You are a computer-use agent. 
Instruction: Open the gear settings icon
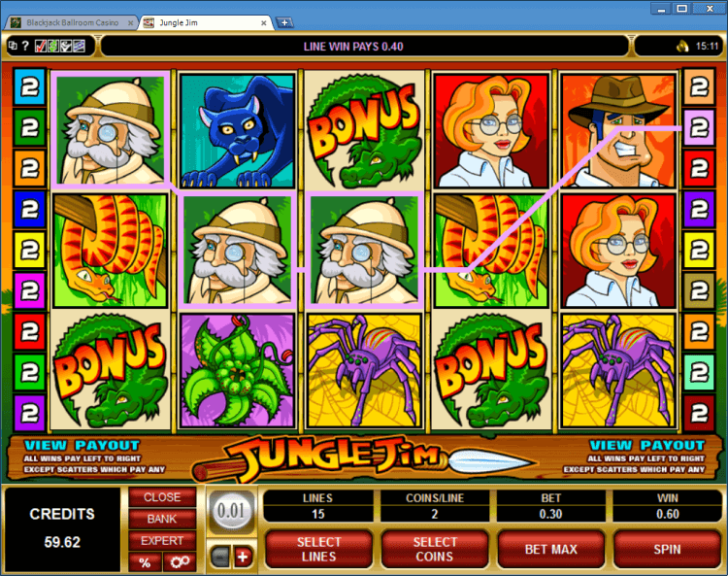tap(180, 562)
